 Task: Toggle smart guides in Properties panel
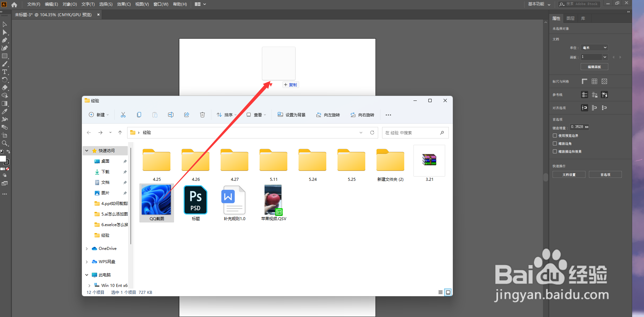[x=604, y=95]
